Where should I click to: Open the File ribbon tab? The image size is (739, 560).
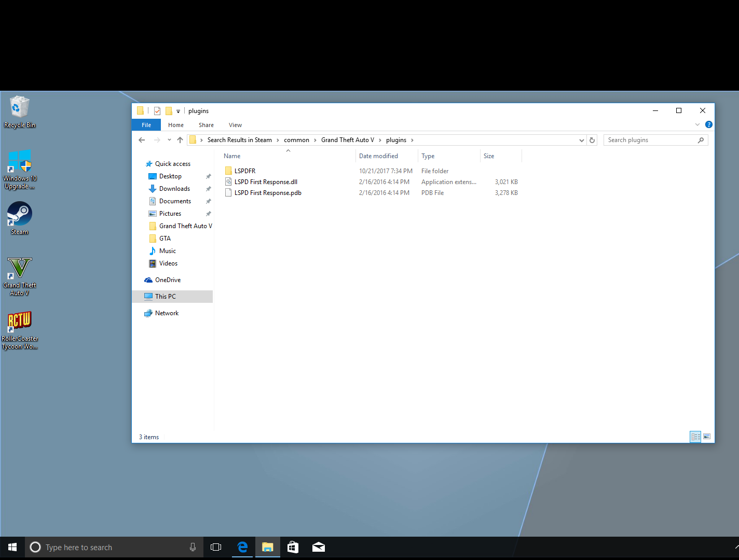146,125
